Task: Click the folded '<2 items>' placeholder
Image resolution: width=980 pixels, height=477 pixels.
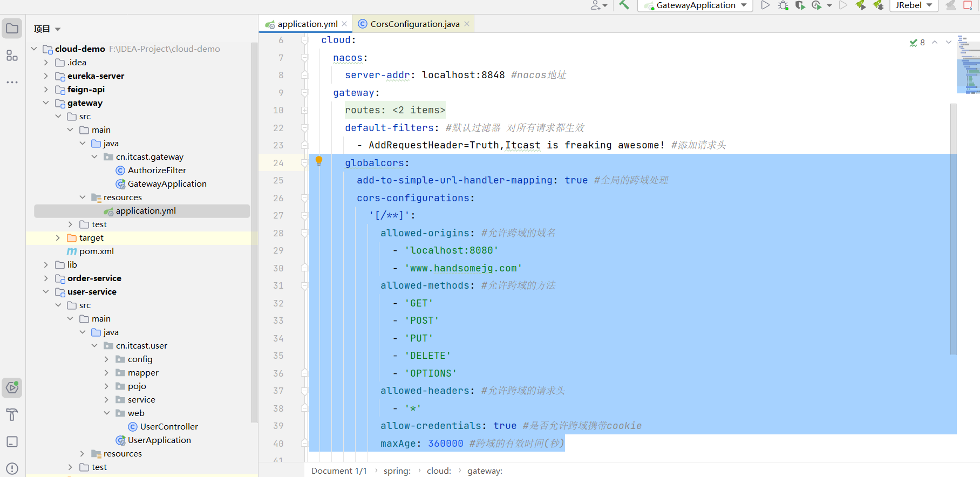Action: [419, 110]
